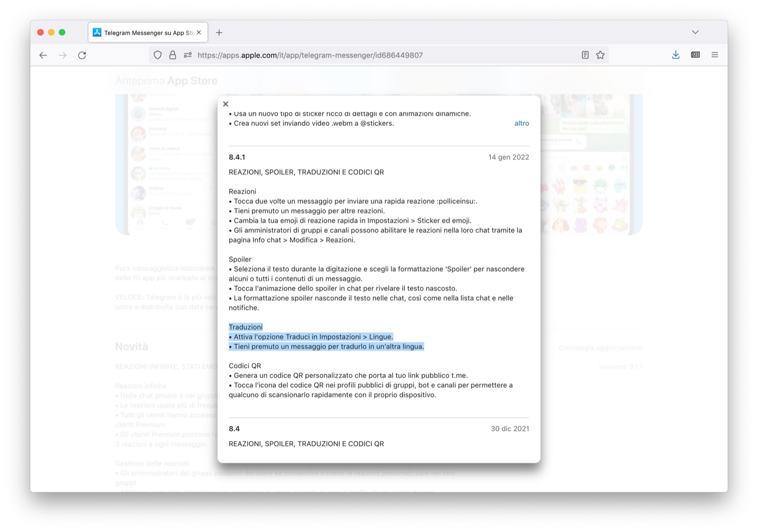The width and height of the screenshot is (758, 532).
Task: Bookmark this page with the star
Action: pyautogui.click(x=600, y=55)
